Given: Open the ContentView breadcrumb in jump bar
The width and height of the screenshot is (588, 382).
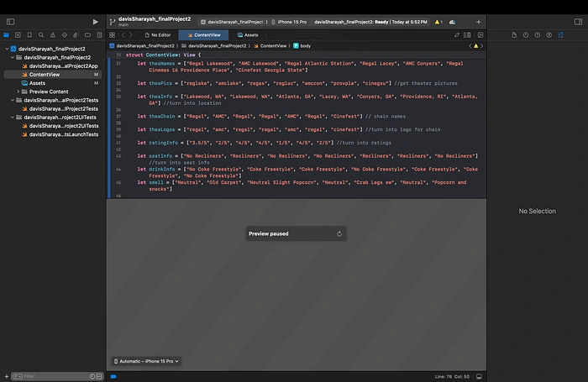Looking at the screenshot, I should click(x=270, y=45).
